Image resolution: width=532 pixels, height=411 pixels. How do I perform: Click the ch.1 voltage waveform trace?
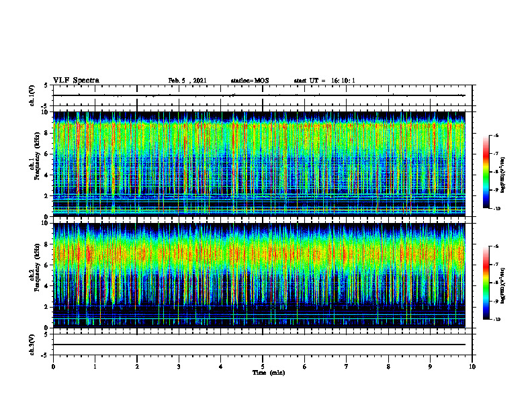(x=259, y=95)
